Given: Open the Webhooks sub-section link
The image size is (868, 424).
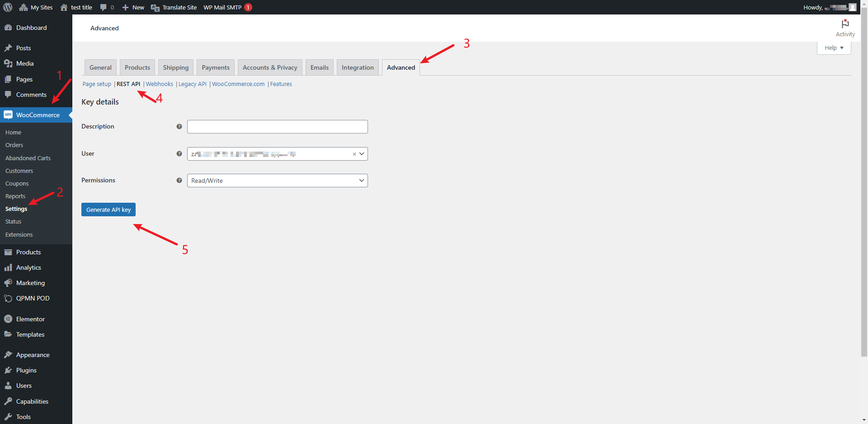Looking at the screenshot, I should click(x=159, y=84).
